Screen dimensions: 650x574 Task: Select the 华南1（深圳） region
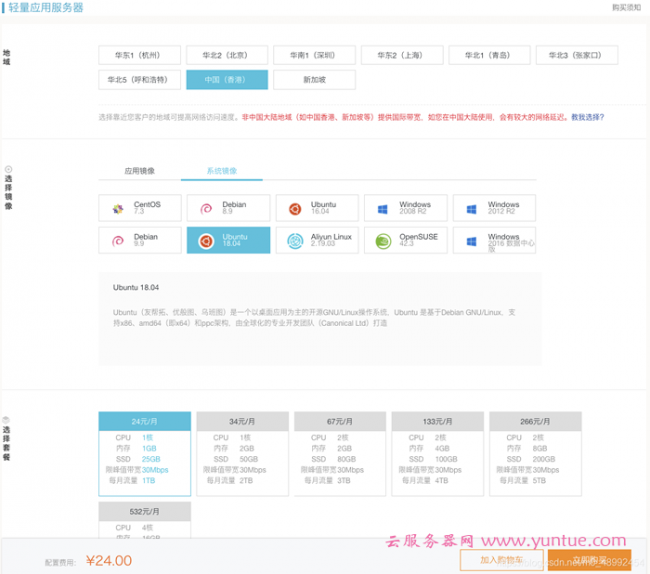click(314, 56)
